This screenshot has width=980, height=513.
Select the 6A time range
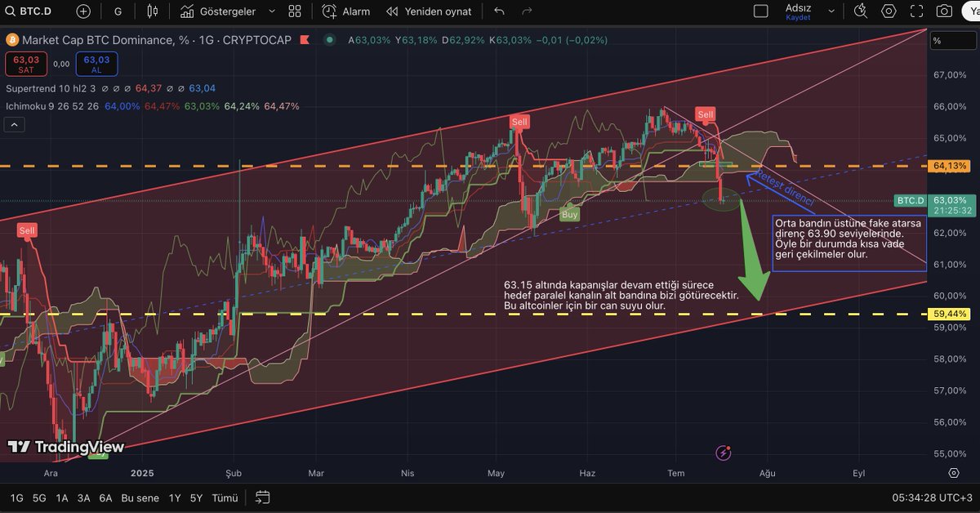point(105,497)
